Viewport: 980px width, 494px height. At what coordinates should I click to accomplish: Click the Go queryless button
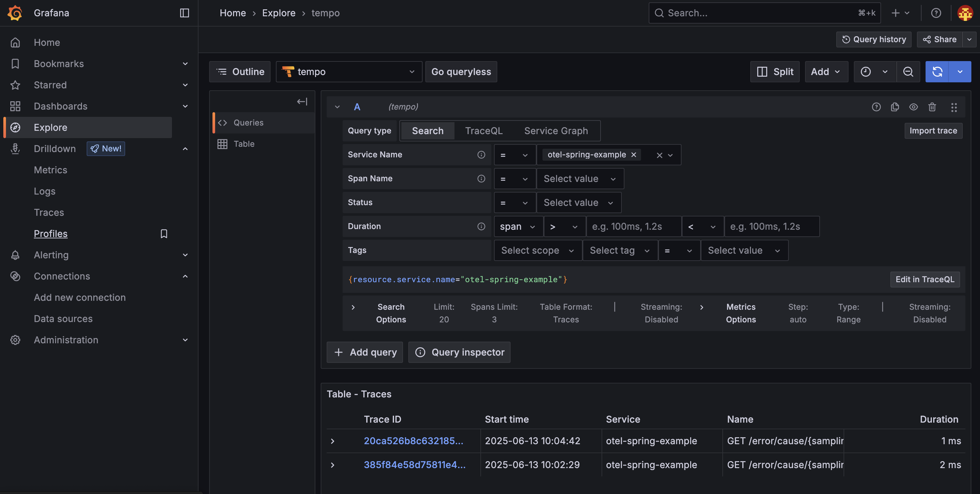click(x=461, y=72)
